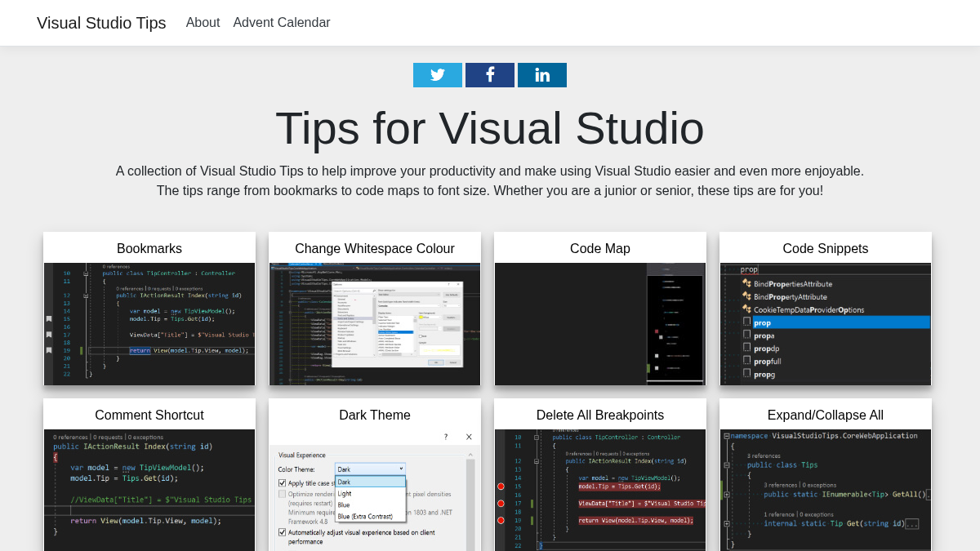
Task: View the Change Whitespace Colour screenshot thumbnail
Action: pos(375,324)
